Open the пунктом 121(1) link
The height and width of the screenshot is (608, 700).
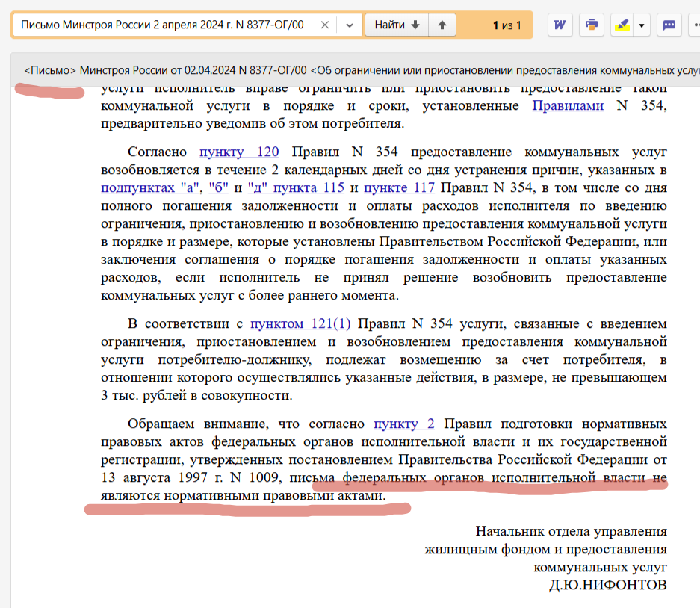pos(300,324)
